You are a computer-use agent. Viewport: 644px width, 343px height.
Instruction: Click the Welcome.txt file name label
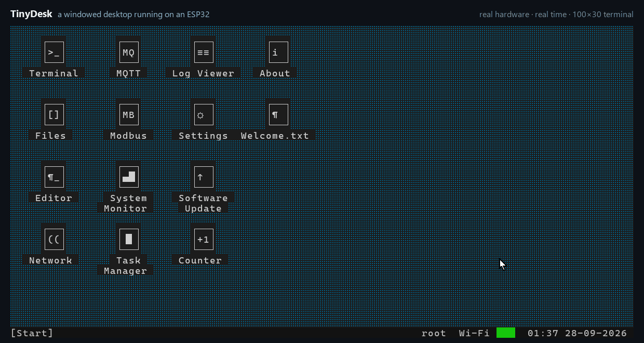[275, 136]
